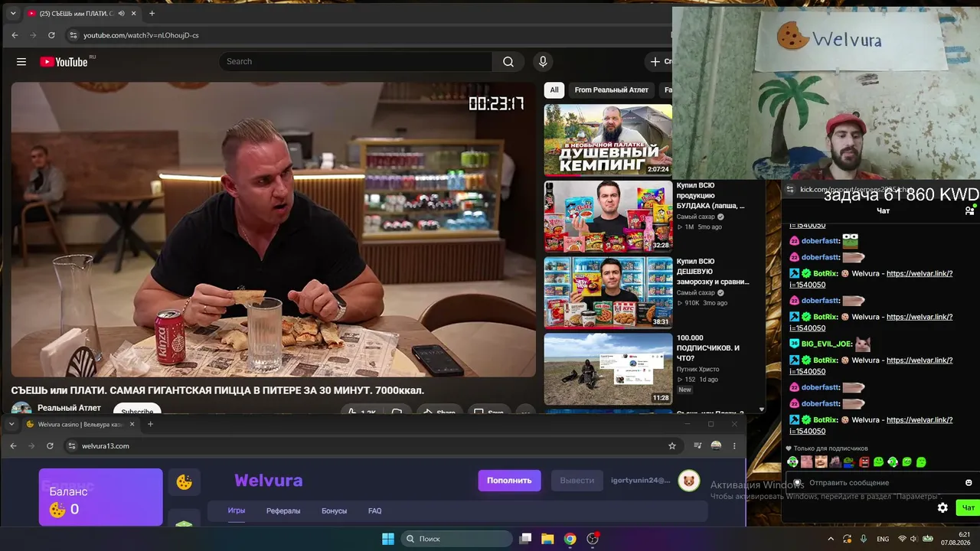This screenshot has width=980, height=551.
Task: Open Task View on the taskbar
Action: click(525, 539)
